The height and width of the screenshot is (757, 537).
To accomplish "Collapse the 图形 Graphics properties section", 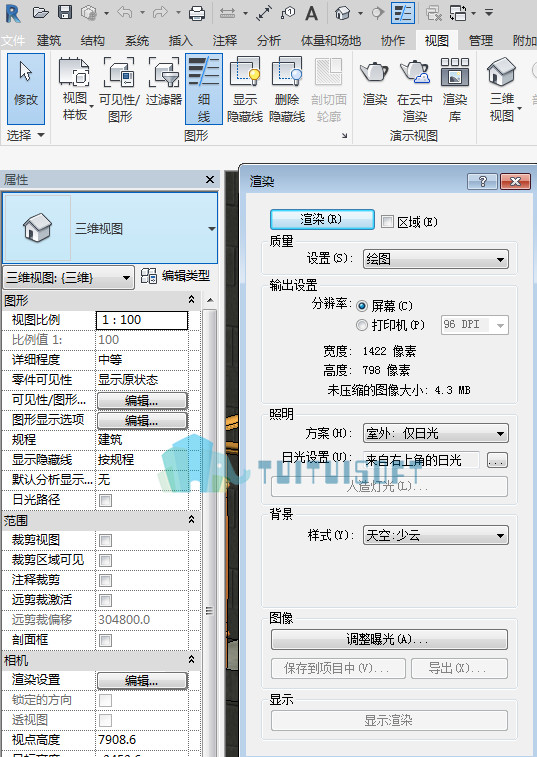I will [191, 300].
